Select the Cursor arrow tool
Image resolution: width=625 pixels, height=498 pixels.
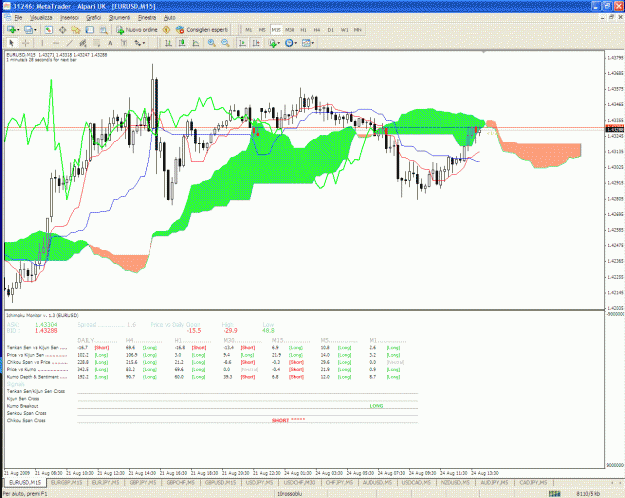point(11,43)
